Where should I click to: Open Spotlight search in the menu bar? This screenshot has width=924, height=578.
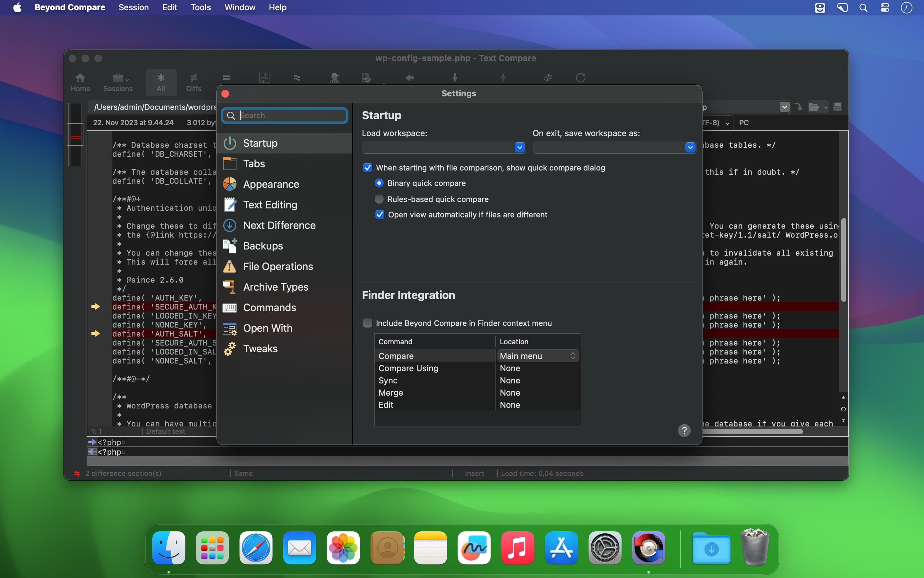point(863,8)
